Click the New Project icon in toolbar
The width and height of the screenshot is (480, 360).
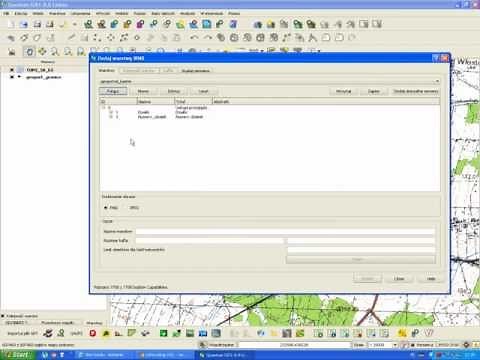pos(11,24)
